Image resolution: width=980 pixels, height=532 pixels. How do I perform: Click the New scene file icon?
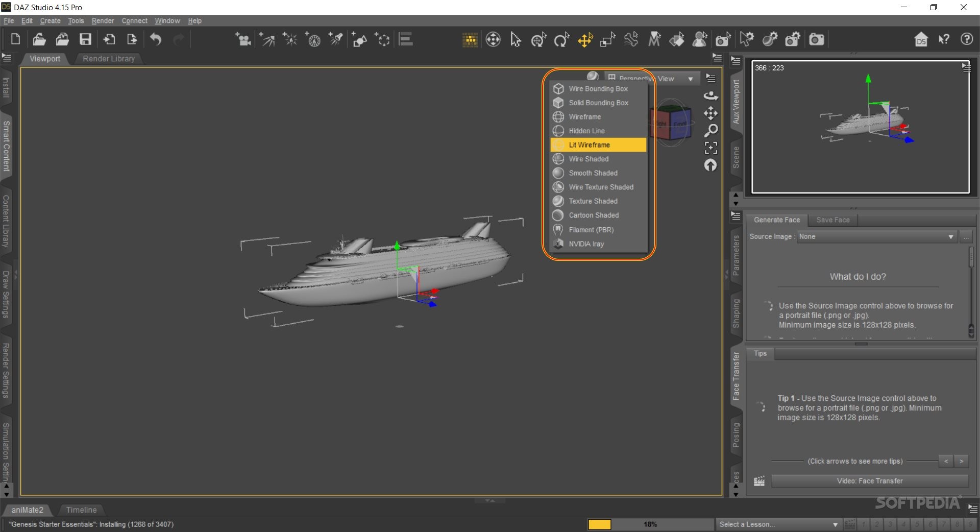coord(15,39)
